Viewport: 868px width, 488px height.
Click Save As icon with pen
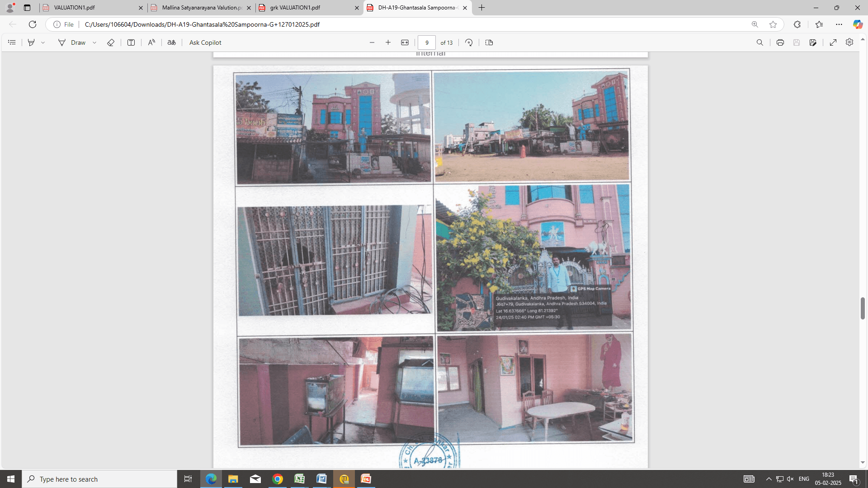(x=813, y=42)
